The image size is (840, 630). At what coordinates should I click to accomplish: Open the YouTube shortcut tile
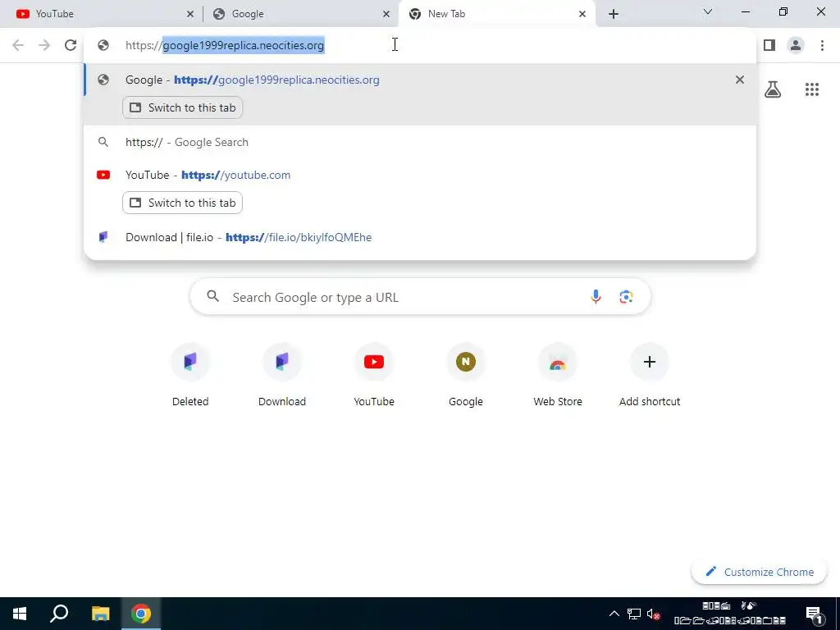[x=374, y=375]
